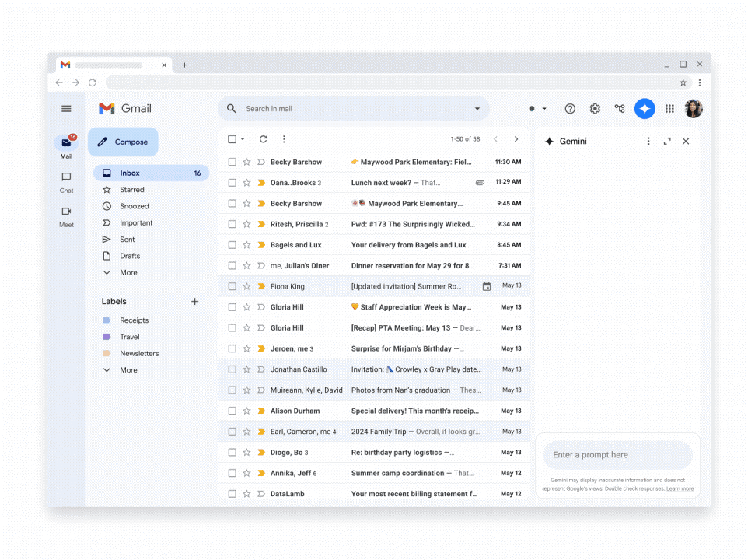Click the Compose button
748x560 pixels.
123,142
